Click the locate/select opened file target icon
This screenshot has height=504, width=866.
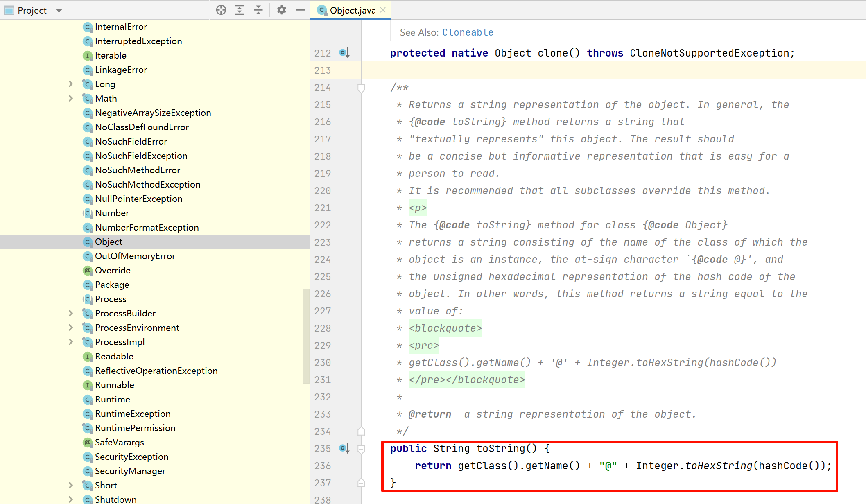tap(221, 10)
